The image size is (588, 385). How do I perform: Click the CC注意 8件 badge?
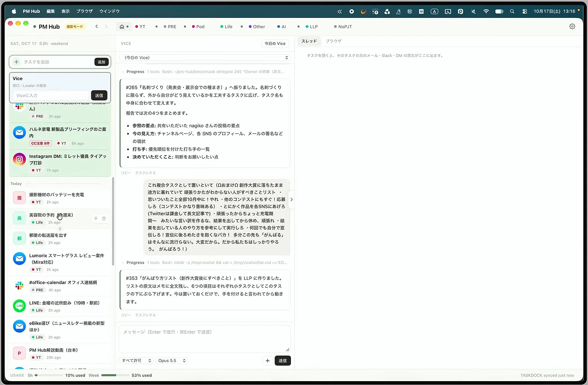[41, 143]
